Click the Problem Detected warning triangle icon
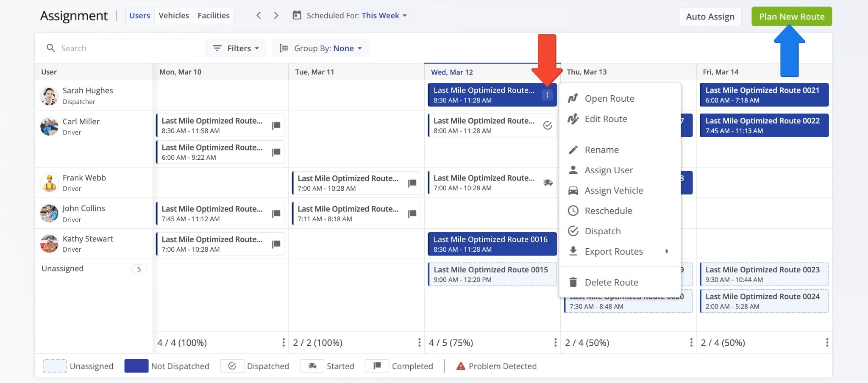Image resolution: width=868 pixels, height=383 pixels. pyautogui.click(x=460, y=366)
